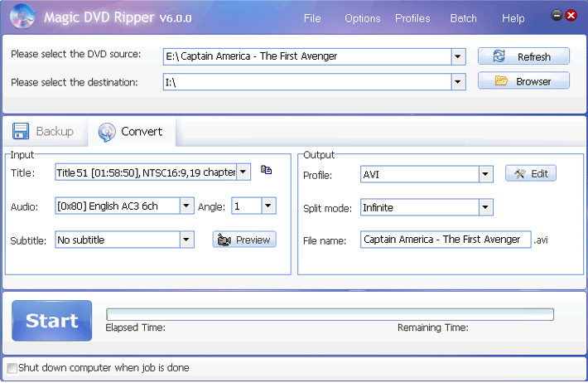Click the copy title info icon
The width and height of the screenshot is (588, 383).
click(x=266, y=170)
